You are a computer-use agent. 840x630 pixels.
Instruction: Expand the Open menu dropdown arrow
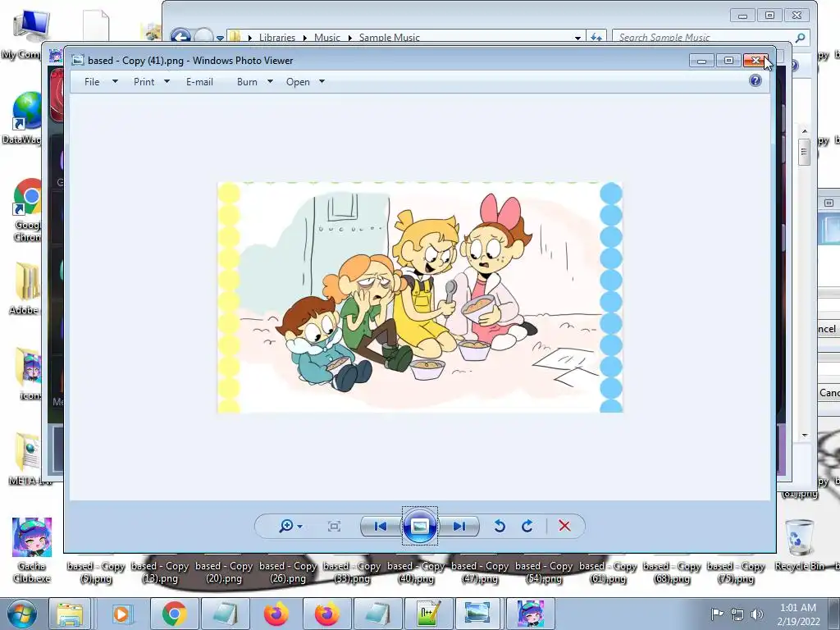pos(322,82)
